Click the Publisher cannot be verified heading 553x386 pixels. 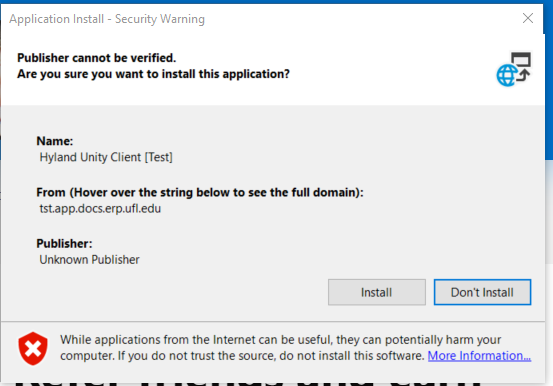click(x=97, y=58)
